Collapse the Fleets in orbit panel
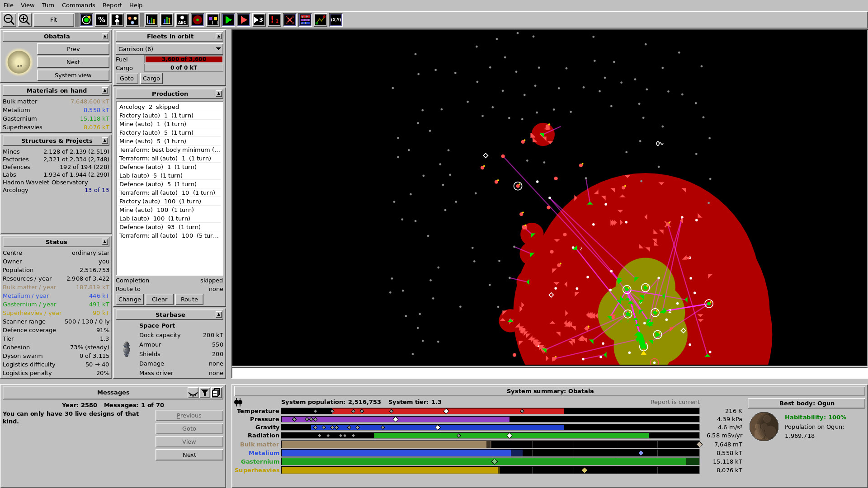Viewport: 868px width, 488px height. (219, 36)
